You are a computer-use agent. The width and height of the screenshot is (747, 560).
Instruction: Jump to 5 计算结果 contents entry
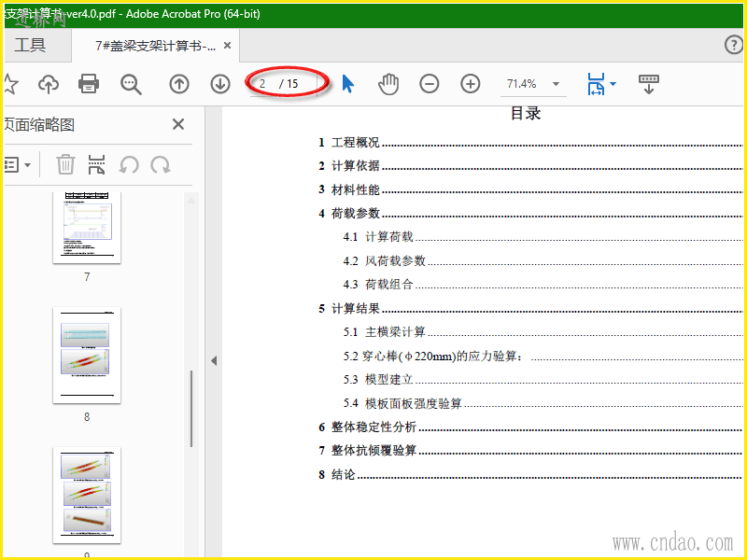(x=530, y=308)
